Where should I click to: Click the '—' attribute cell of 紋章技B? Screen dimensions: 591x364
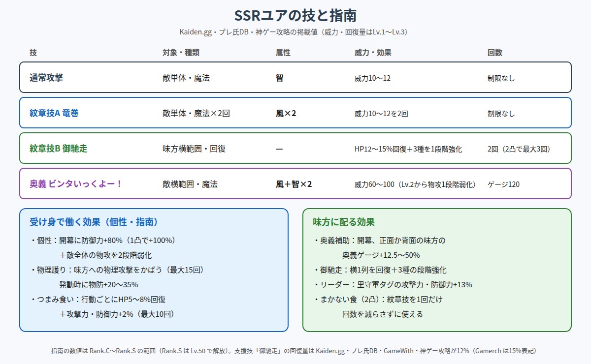(x=279, y=149)
